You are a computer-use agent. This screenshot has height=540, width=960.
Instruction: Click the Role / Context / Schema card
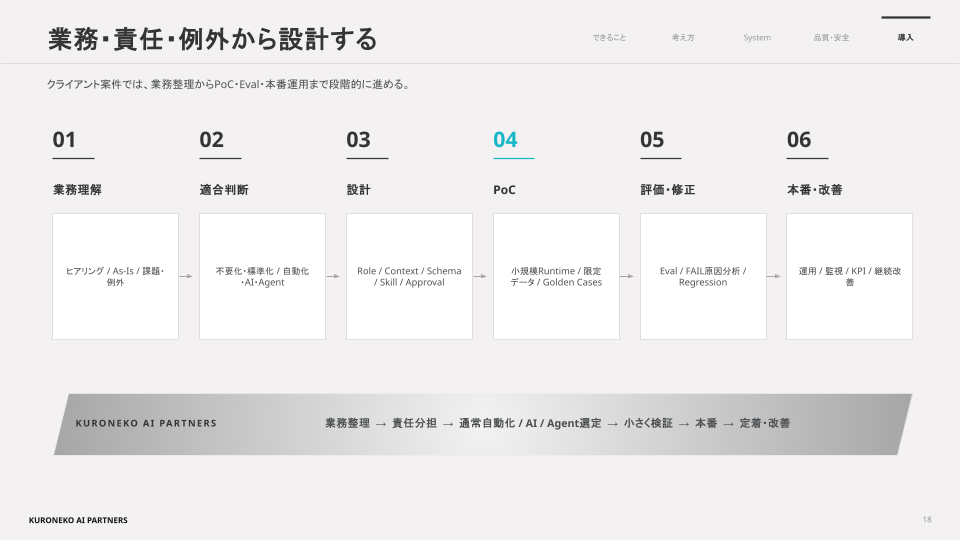[x=409, y=276]
